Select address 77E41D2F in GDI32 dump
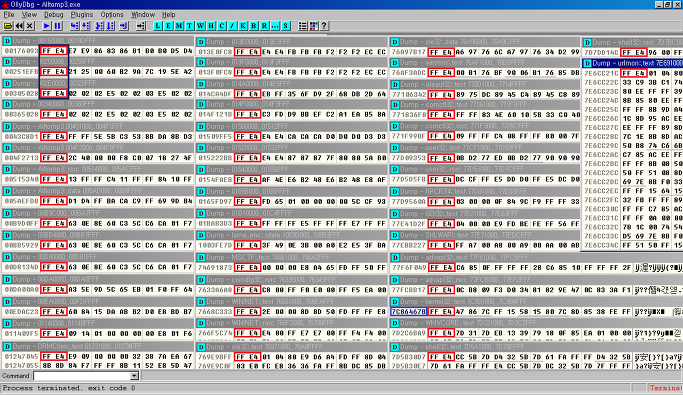The width and height of the screenshot is (683, 395). [x=409, y=223]
